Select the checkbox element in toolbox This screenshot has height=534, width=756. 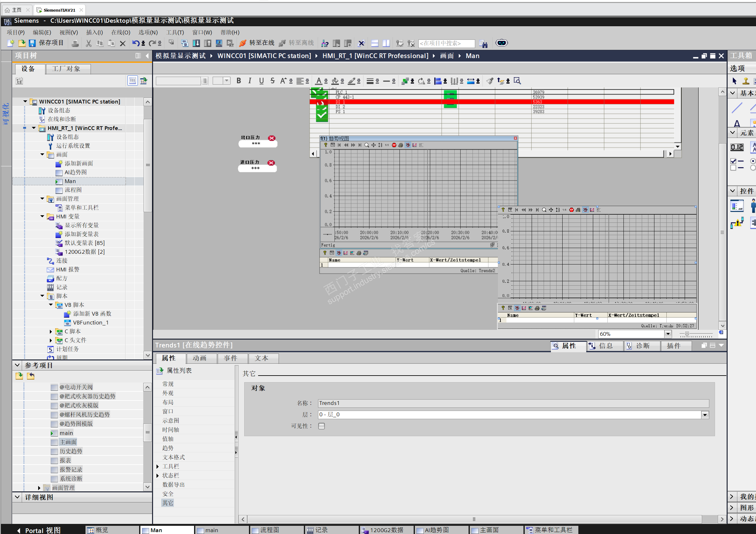coord(736,164)
